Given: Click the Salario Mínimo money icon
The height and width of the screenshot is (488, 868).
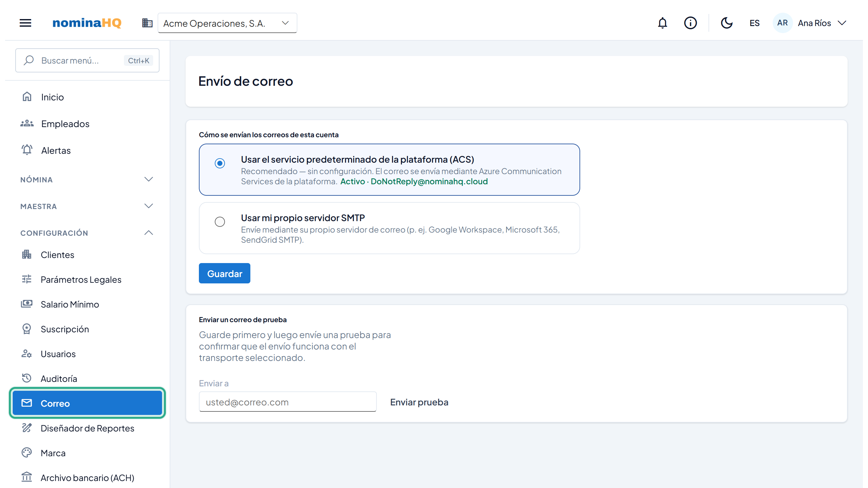Looking at the screenshot, I should click(27, 304).
